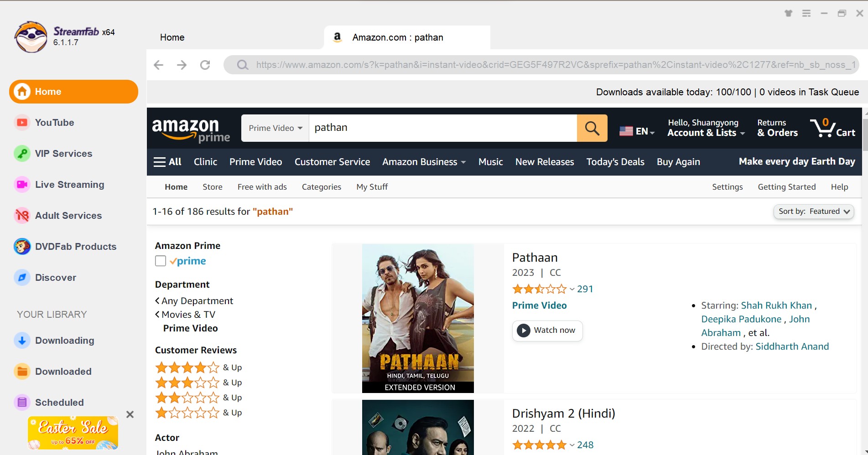Open My Stuff menu item
The height and width of the screenshot is (455, 868).
(x=372, y=187)
